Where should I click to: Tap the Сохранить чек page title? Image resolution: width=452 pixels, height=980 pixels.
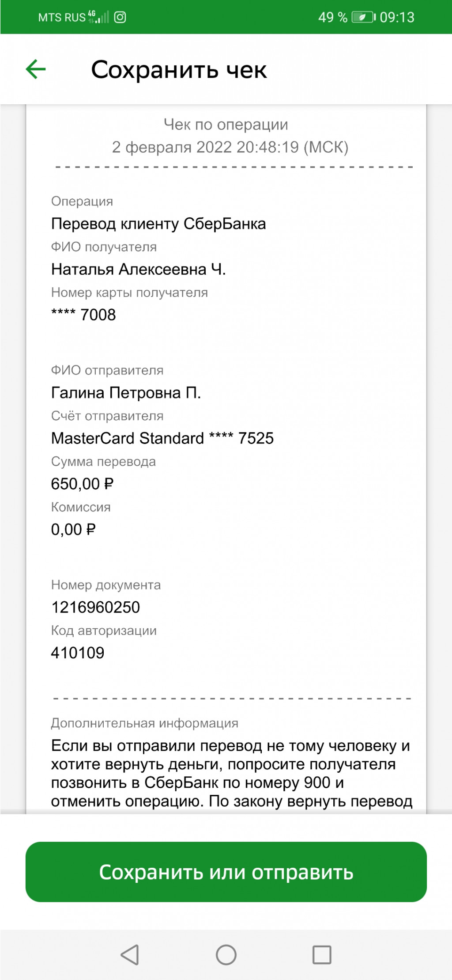(x=179, y=70)
